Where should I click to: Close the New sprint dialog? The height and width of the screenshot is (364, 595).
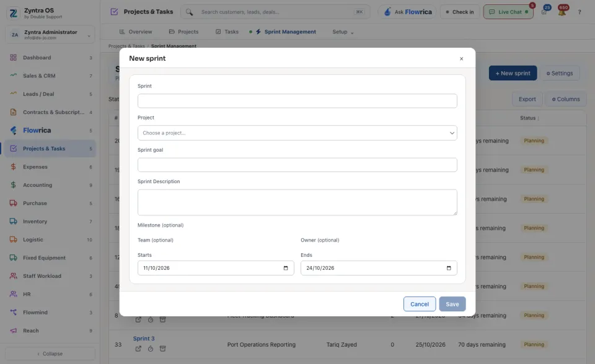(461, 59)
